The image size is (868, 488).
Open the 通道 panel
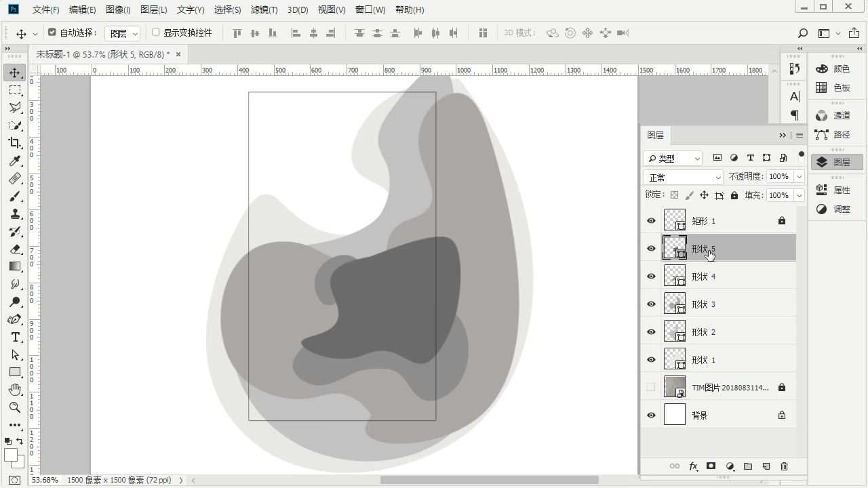tap(836, 115)
